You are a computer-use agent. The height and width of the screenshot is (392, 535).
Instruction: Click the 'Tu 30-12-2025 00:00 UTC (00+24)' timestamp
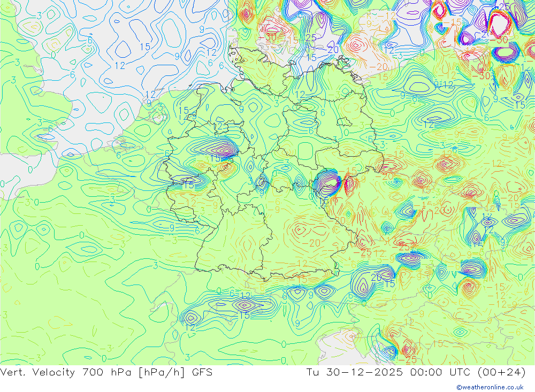[416, 372]
